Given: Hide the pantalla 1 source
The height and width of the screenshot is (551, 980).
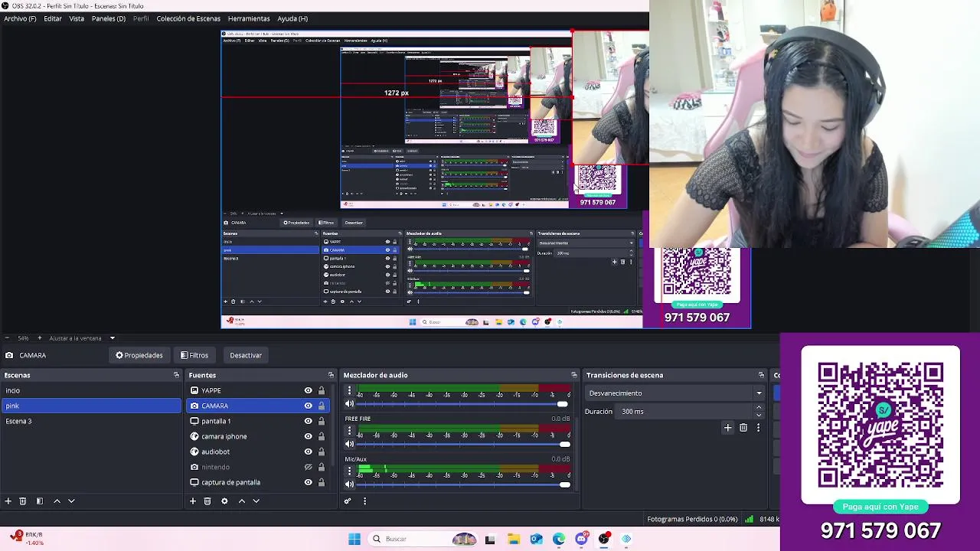Looking at the screenshot, I should tap(309, 421).
